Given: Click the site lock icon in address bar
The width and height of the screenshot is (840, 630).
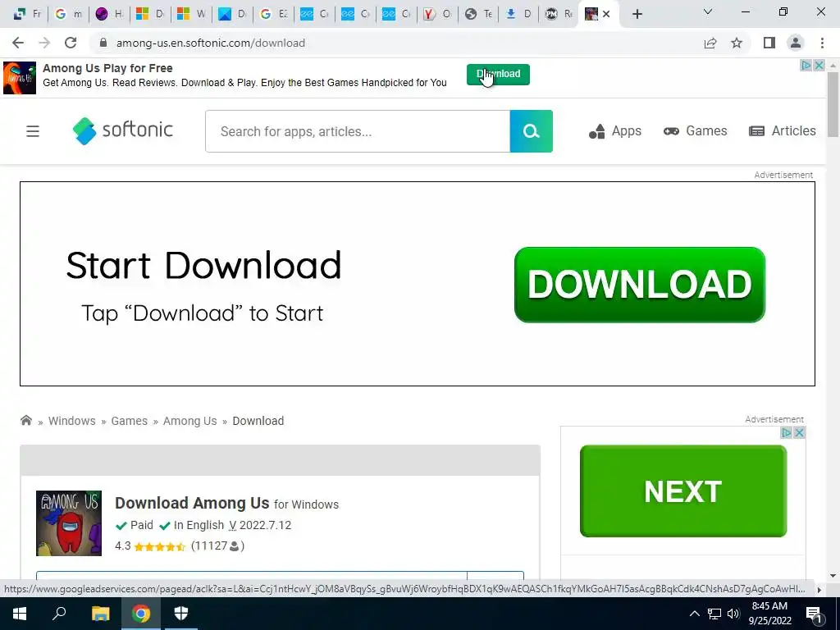Looking at the screenshot, I should point(104,43).
